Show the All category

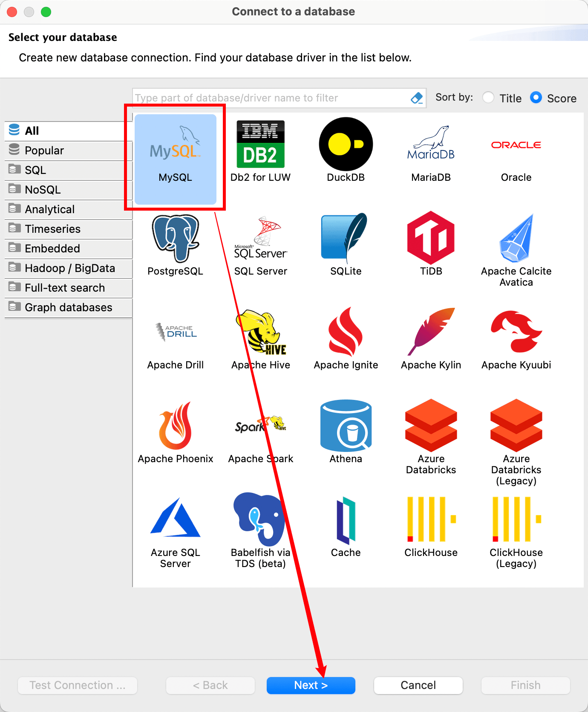69,131
